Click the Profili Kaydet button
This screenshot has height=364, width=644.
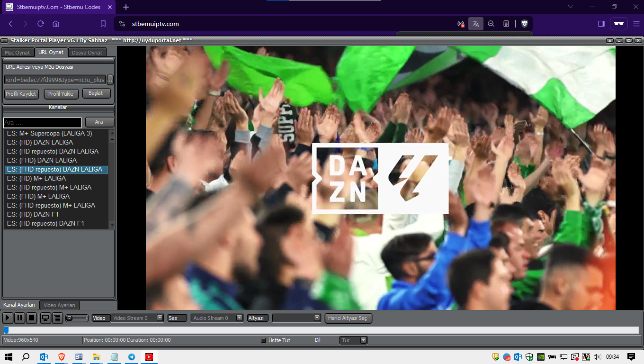(x=21, y=94)
